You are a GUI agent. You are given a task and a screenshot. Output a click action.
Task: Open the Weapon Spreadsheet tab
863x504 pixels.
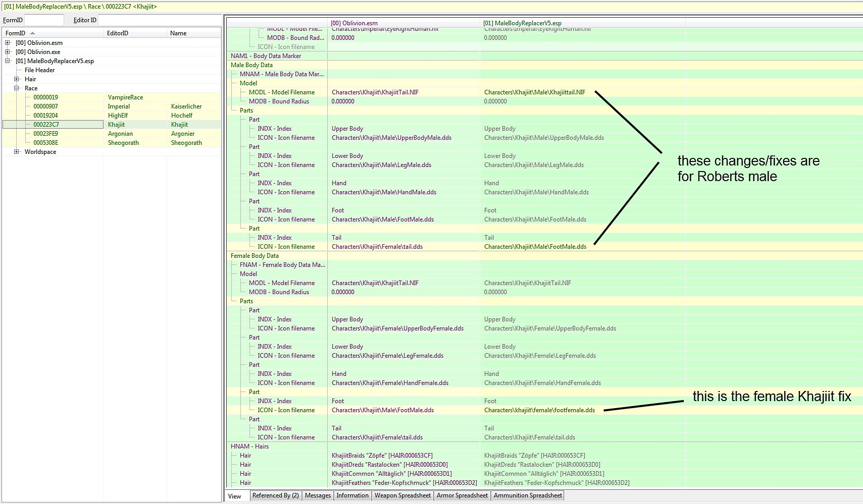pyautogui.click(x=402, y=495)
